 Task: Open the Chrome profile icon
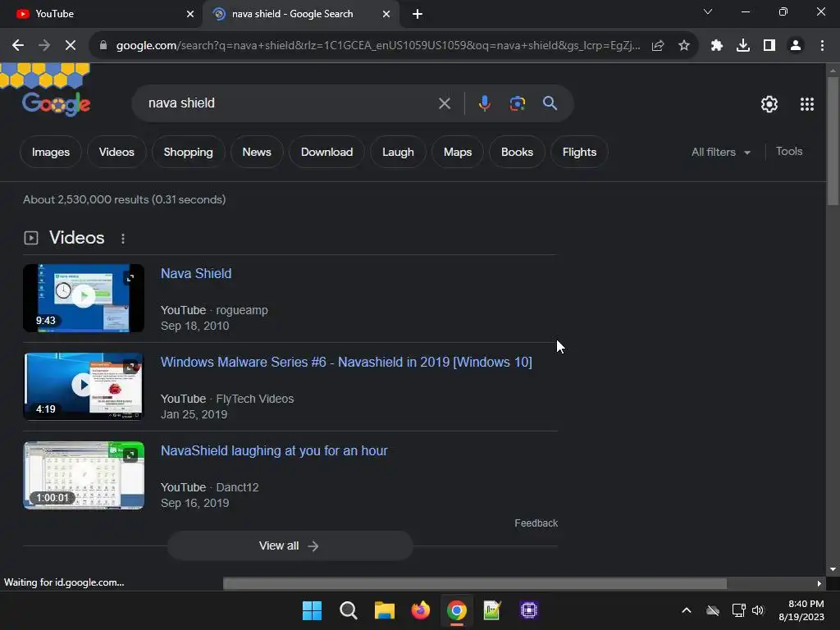pyautogui.click(x=796, y=46)
